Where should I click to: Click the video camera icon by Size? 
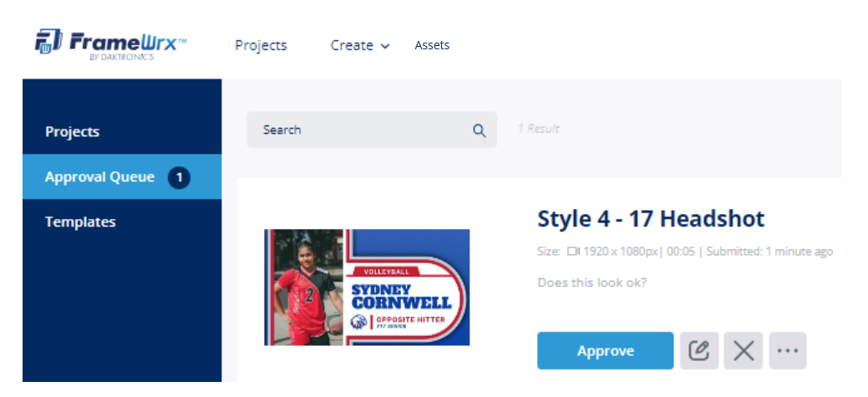coord(573,252)
